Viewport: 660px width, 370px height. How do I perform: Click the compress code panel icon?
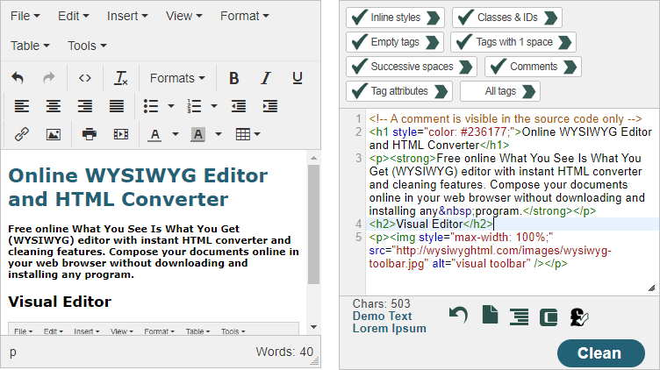tap(548, 317)
